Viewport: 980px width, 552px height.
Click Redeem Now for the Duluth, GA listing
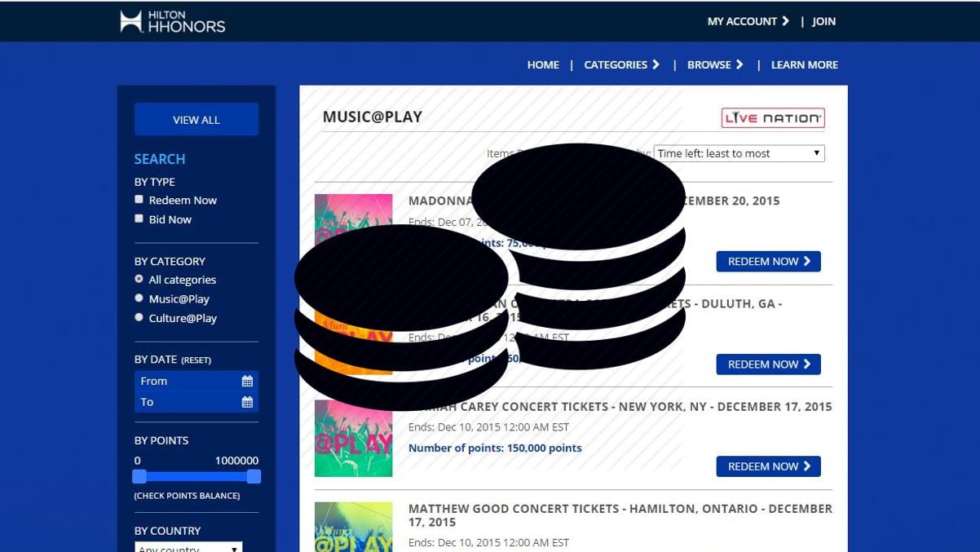pos(769,364)
